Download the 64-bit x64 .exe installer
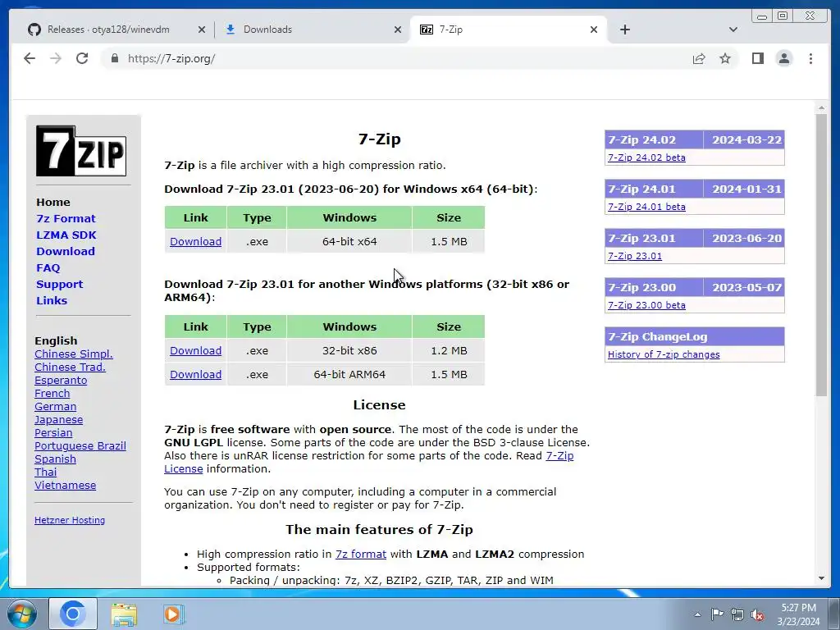Screen dimensions: 840x630 [195, 242]
